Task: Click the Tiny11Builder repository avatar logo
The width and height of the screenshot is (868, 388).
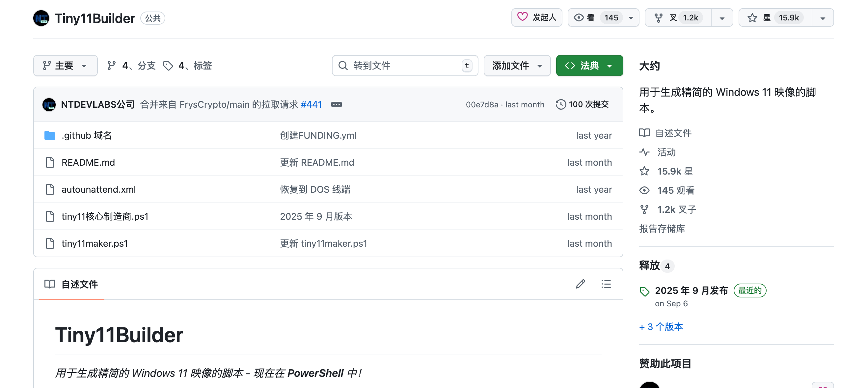Action: [41, 18]
